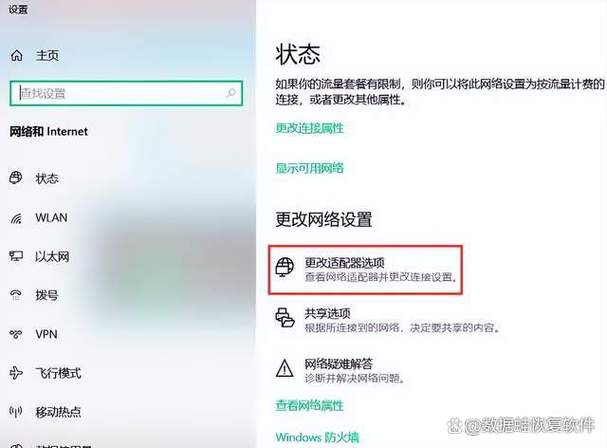
Task: Click the search magnifier in 查找设置 box
Action: [231, 93]
